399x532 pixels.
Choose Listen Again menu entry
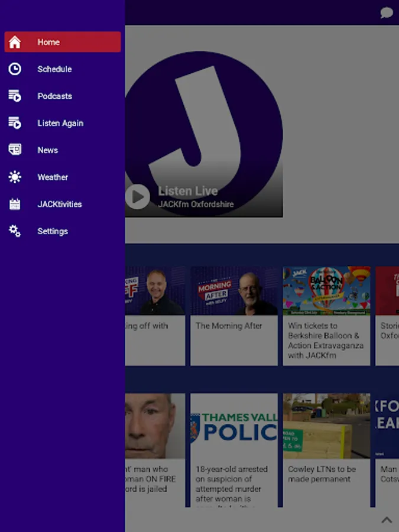pos(63,123)
